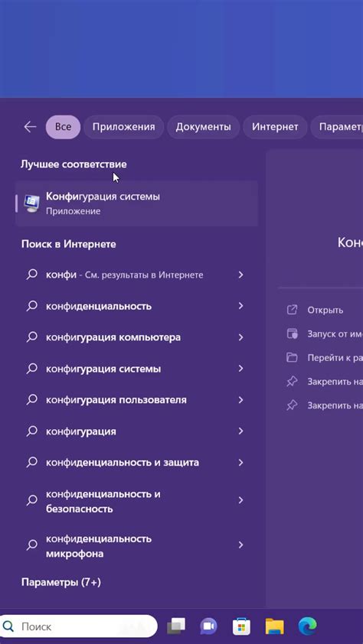The height and width of the screenshot is (644, 363).
Task: Expand the chevron for 'конфиденциальность и защита'
Action: click(x=241, y=462)
